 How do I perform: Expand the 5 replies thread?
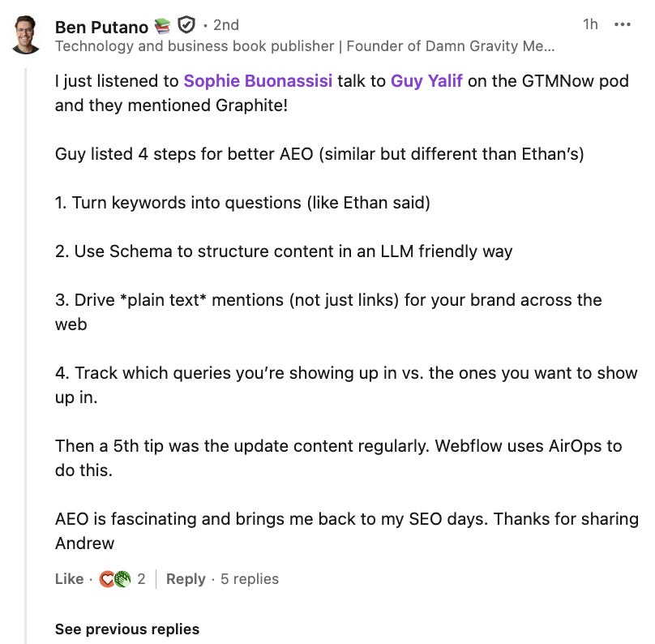(x=250, y=579)
